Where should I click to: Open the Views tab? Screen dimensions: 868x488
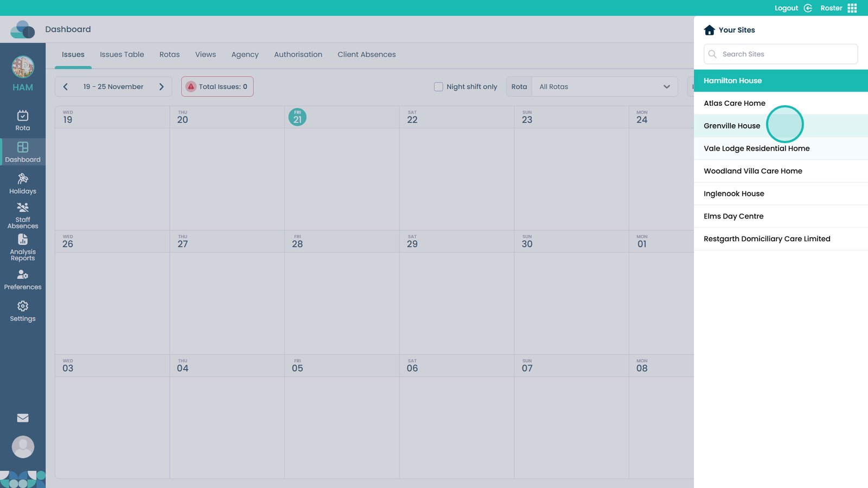point(206,55)
